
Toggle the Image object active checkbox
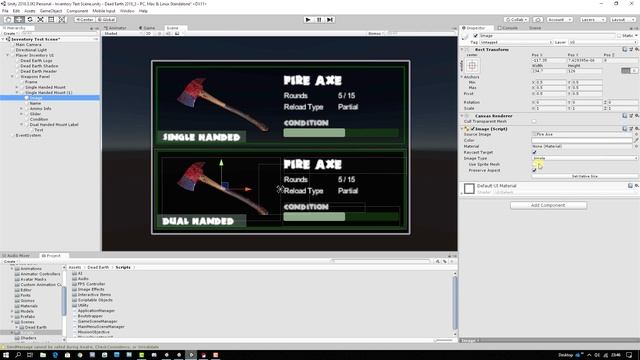point(476,36)
